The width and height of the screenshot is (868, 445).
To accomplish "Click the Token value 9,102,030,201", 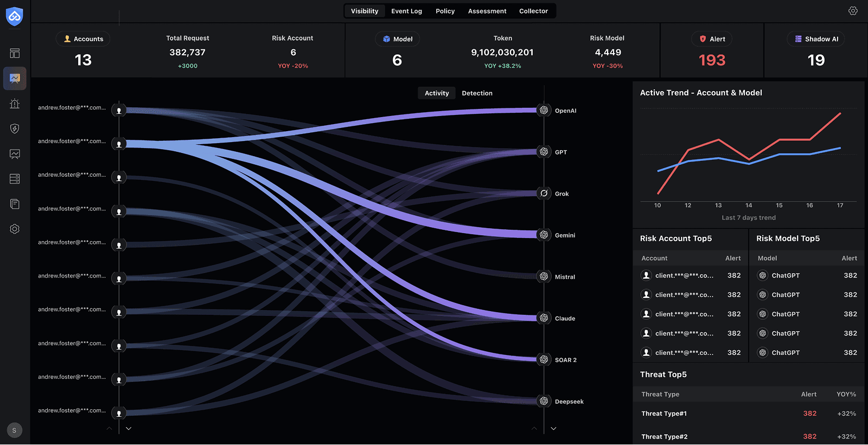I will click(x=502, y=53).
